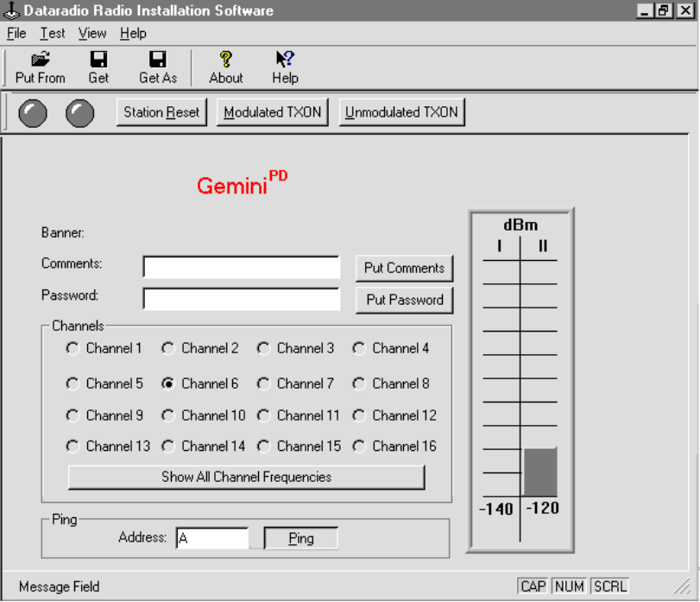Minimize the Dataradio window
700x602 pixels.
644,10
